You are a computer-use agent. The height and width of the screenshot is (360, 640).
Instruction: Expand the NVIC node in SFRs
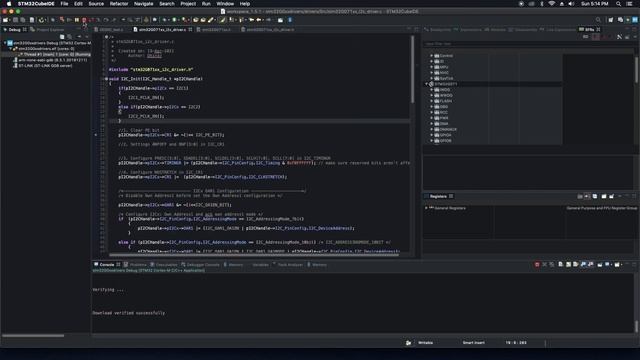coord(431,73)
